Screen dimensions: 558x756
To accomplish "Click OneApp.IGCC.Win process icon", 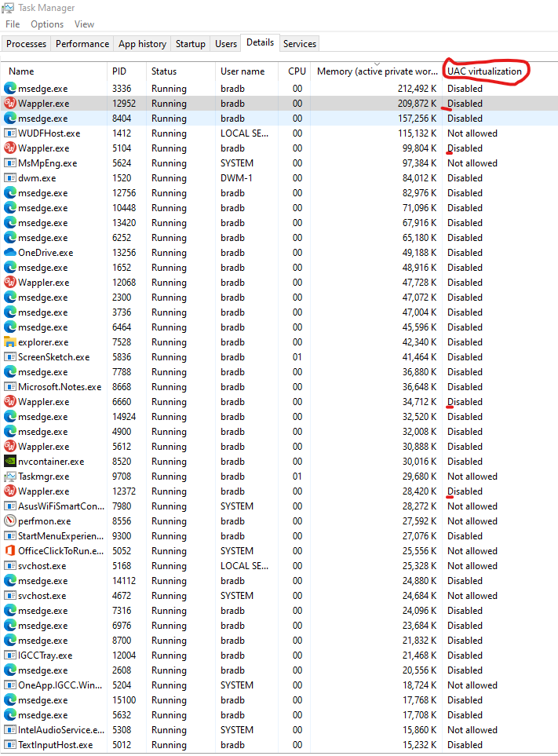I will [9, 685].
